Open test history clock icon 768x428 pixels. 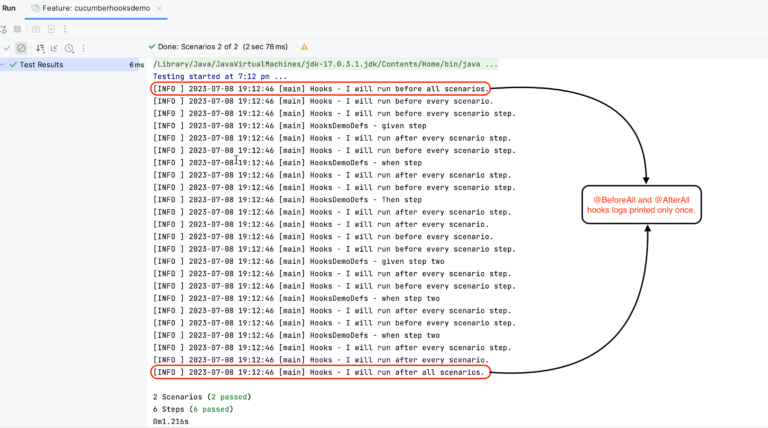(x=69, y=47)
